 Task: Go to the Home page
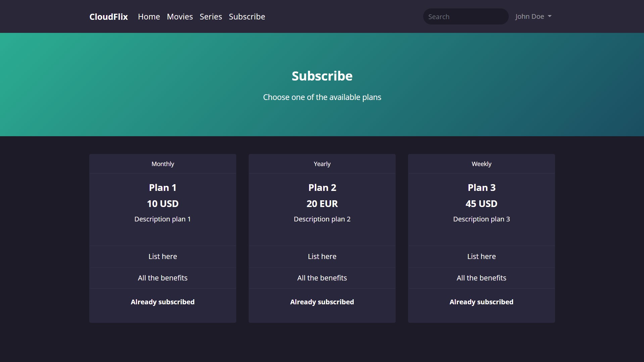pyautogui.click(x=149, y=16)
